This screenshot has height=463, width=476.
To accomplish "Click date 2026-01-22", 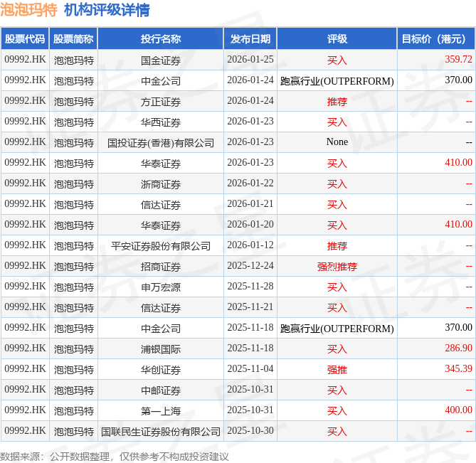I will (250, 183).
